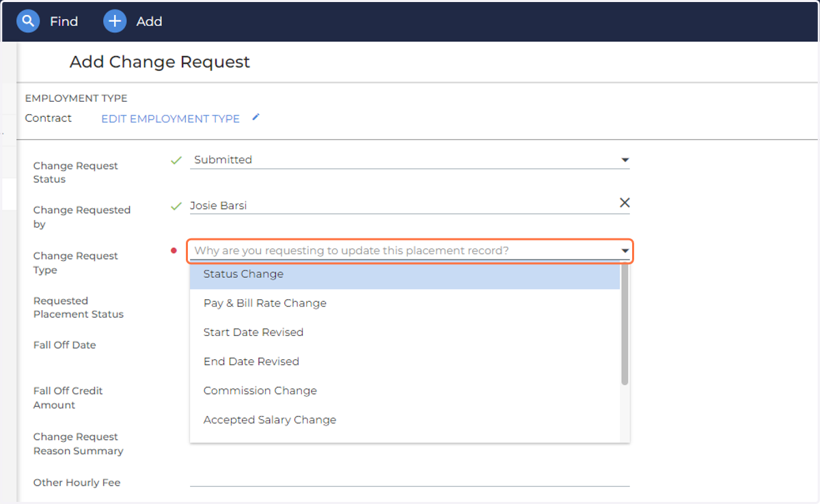Viewport: 820px width, 504px height.
Task: Click the Find label in top bar
Action: click(x=64, y=21)
